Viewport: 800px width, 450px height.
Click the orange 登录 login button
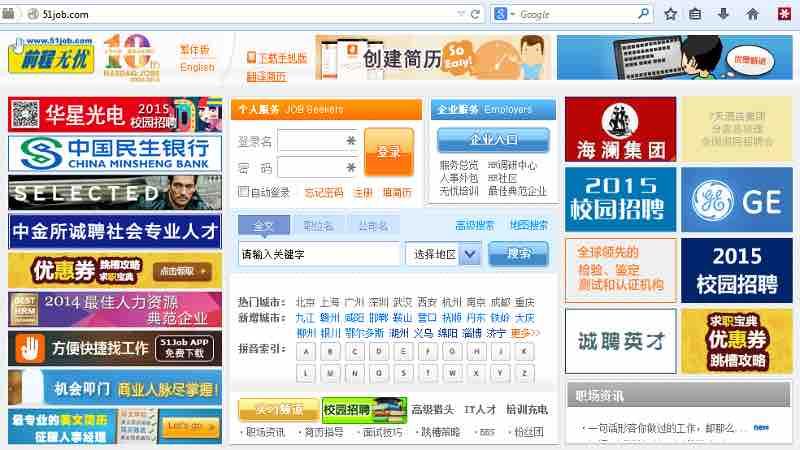point(389,152)
